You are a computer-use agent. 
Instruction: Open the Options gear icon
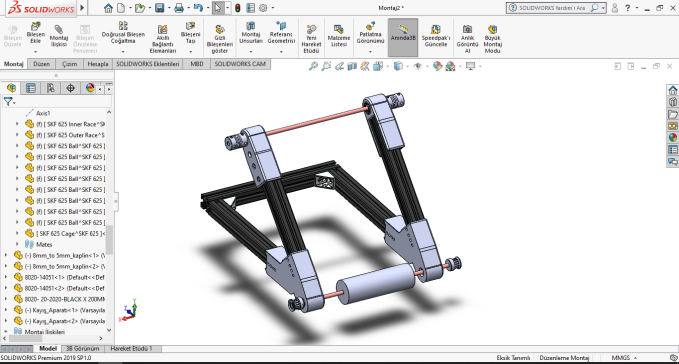(263, 8)
